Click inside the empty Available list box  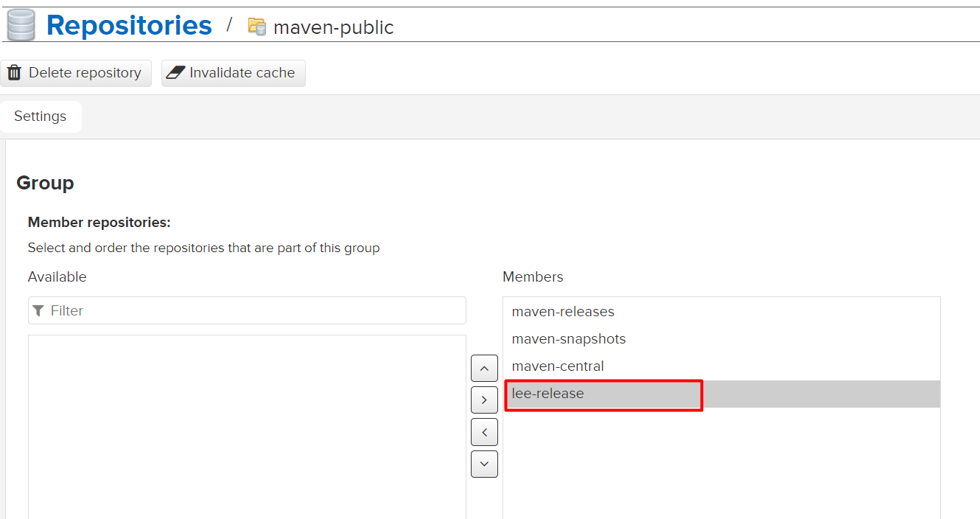coord(247,426)
